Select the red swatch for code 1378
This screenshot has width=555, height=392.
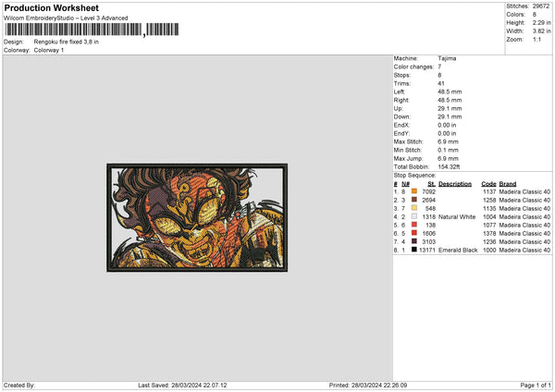414,233
